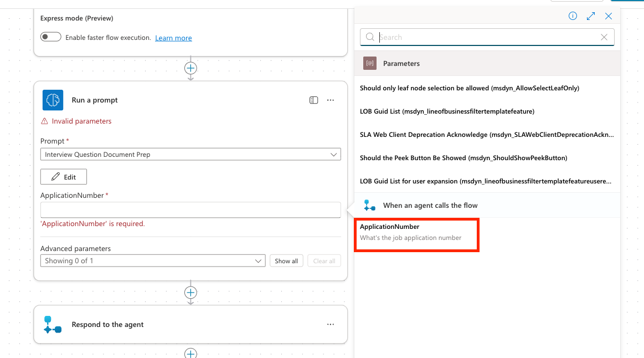The width and height of the screenshot is (644, 358).
Task: Toggle the Express mode faster flow execution switch
Action: tap(50, 37)
